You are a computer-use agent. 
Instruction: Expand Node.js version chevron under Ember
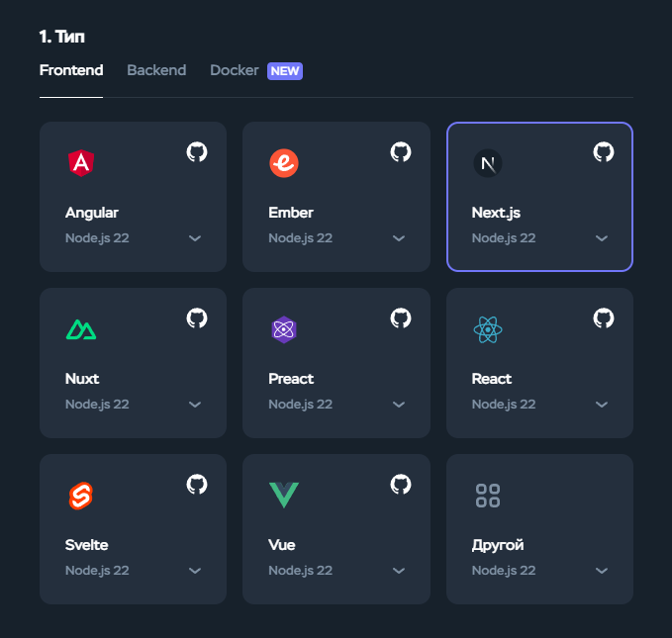pyautogui.click(x=399, y=238)
